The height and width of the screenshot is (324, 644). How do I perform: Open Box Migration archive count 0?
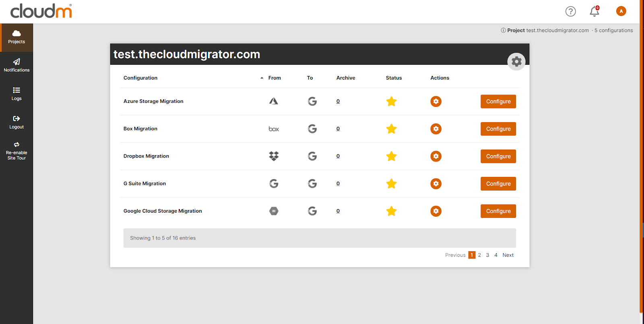click(x=338, y=129)
